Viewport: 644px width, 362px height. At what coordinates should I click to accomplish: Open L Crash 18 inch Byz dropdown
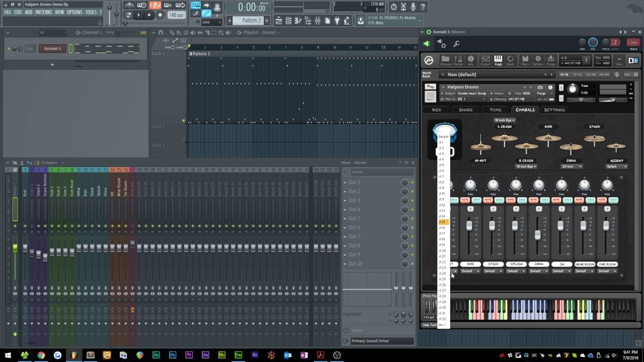(x=505, y=120)
